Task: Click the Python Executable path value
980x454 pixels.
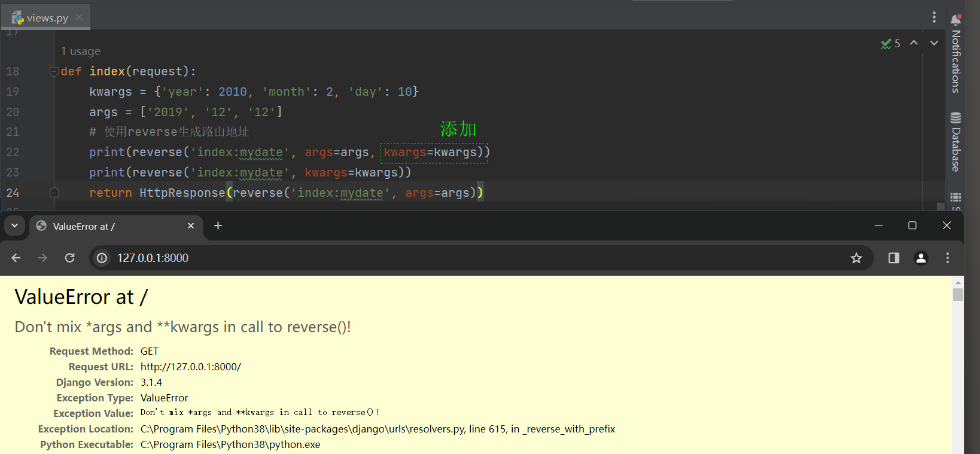Action: coord(230,444)
